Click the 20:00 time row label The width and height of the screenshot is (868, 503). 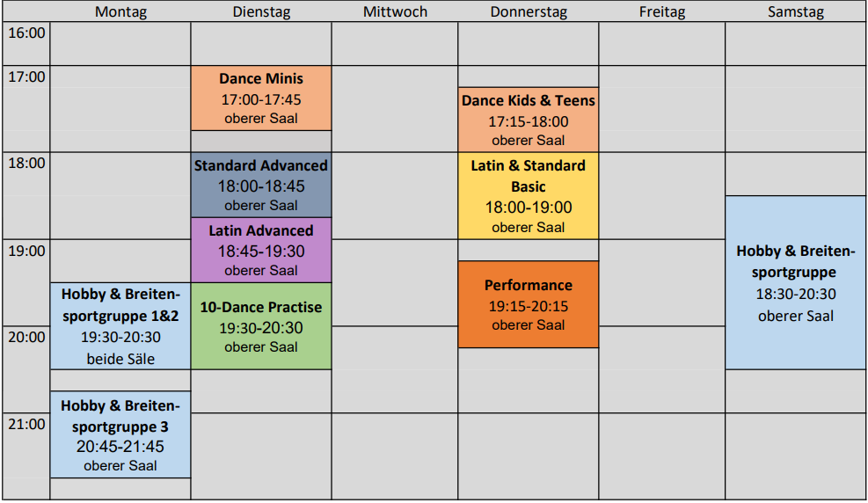26,337
